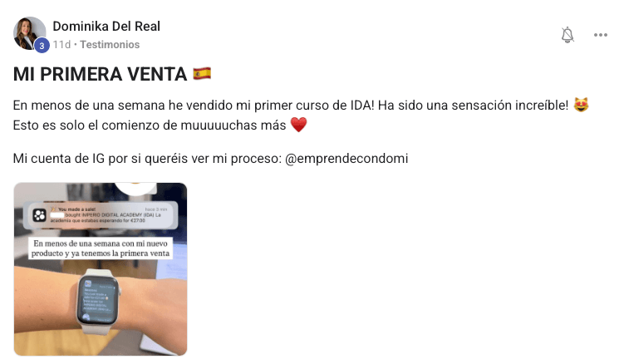This screenshot has height=364, width=624.
Task: Click the red heart emoji
Action: click(298, 125)
